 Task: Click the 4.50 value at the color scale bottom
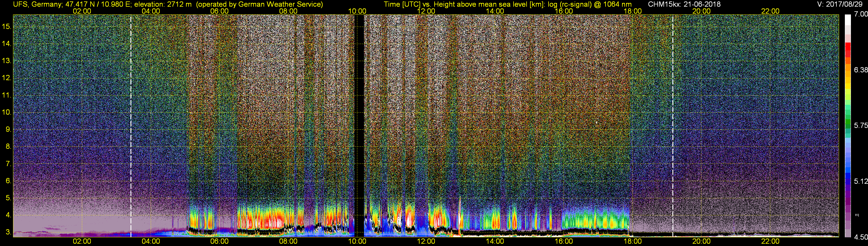coord(860,237)
